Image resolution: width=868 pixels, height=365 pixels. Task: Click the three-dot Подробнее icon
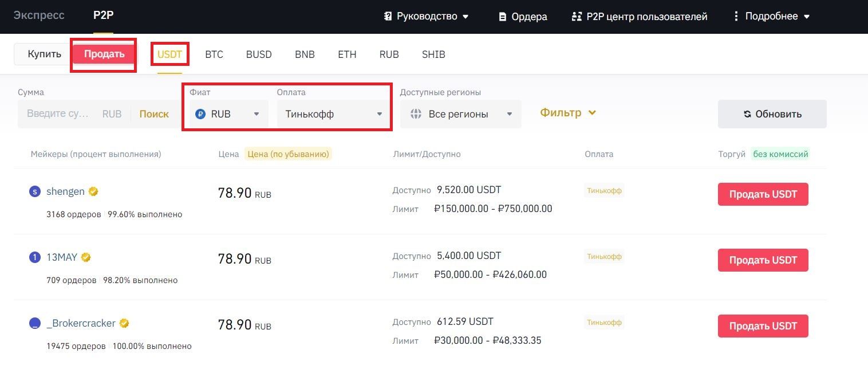click(x=736, y=17)
